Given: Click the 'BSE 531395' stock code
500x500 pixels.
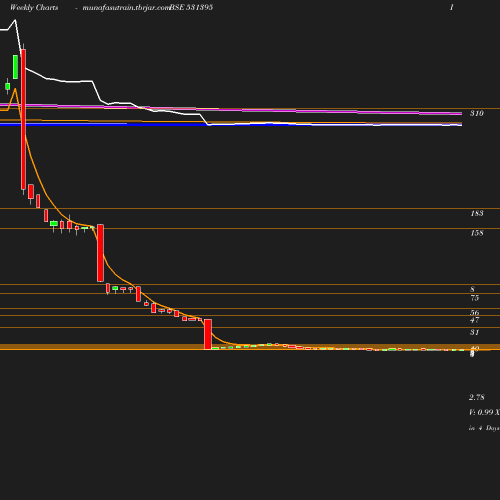Looking at the screenshot, I should coord(191,7).
